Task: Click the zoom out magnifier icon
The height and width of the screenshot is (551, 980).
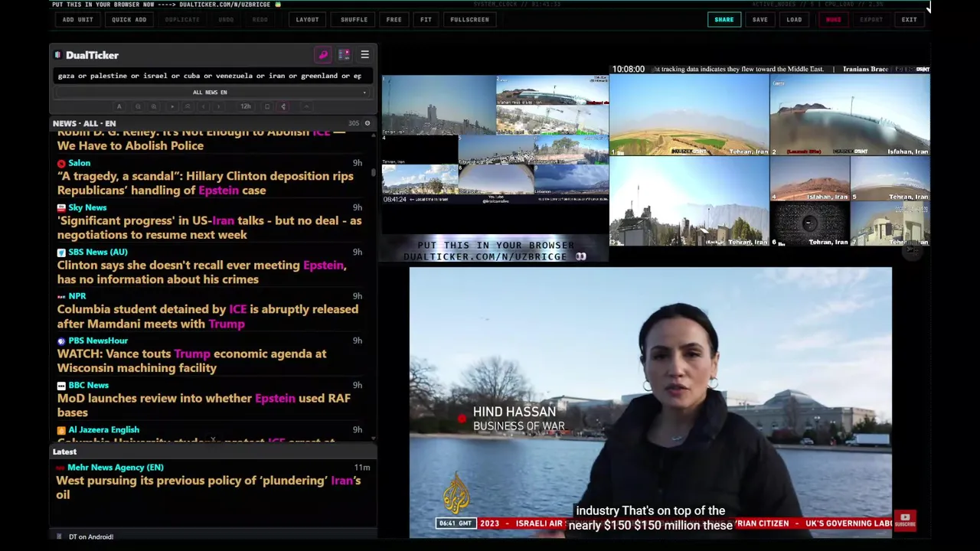Action: click(139, 106)
